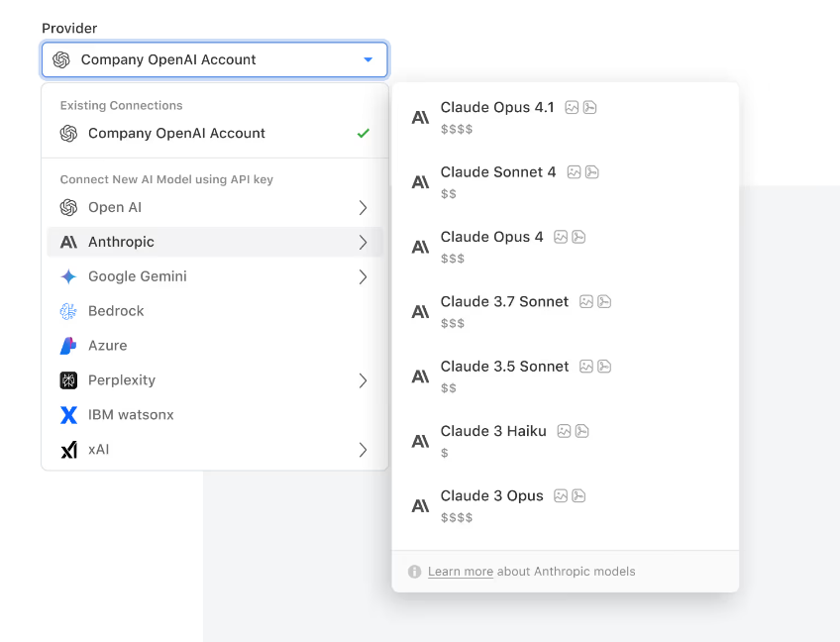Click file support icon for Claude 3 Haiku
The image size is (840, 642).
(582, 431)
